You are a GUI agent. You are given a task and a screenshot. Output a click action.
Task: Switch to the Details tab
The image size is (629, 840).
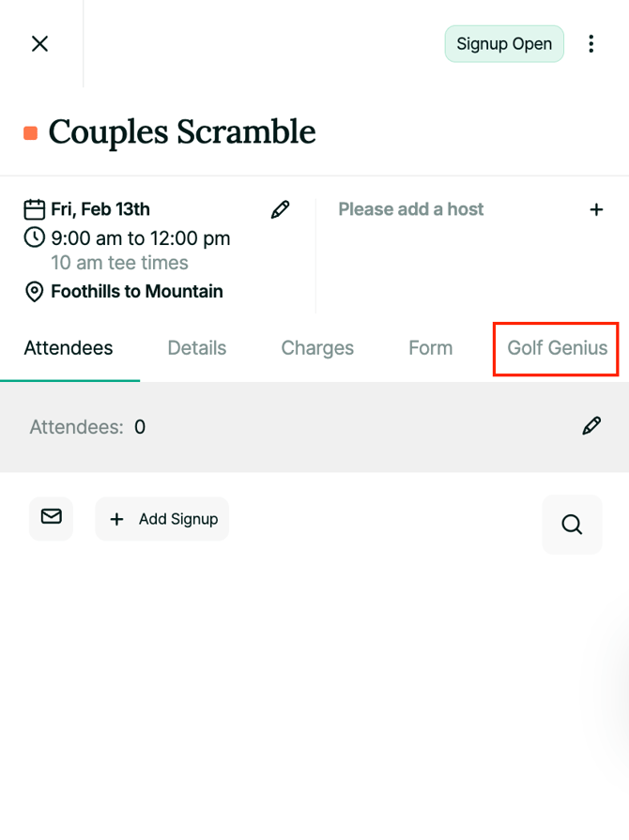point(197,348)
